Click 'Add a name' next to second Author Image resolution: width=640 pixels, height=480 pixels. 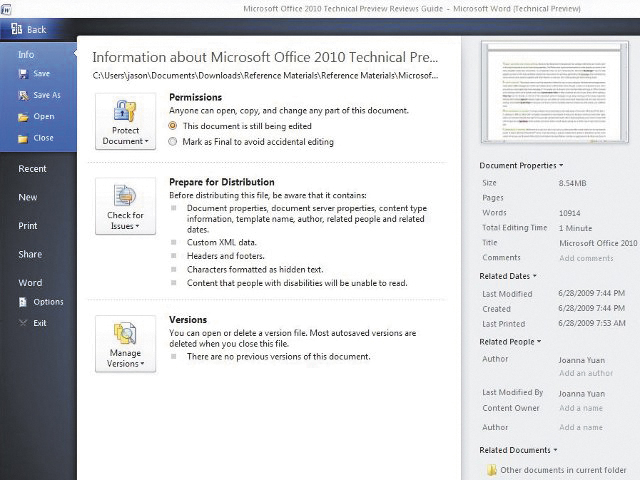point(581,427)
